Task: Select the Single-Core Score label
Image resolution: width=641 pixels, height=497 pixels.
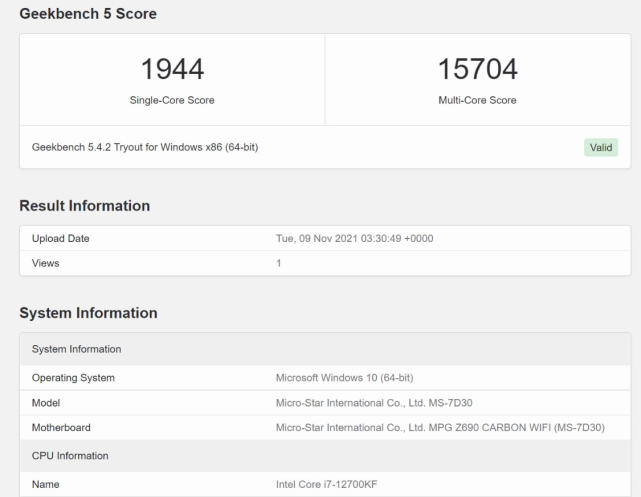Action: click(172, 100)
